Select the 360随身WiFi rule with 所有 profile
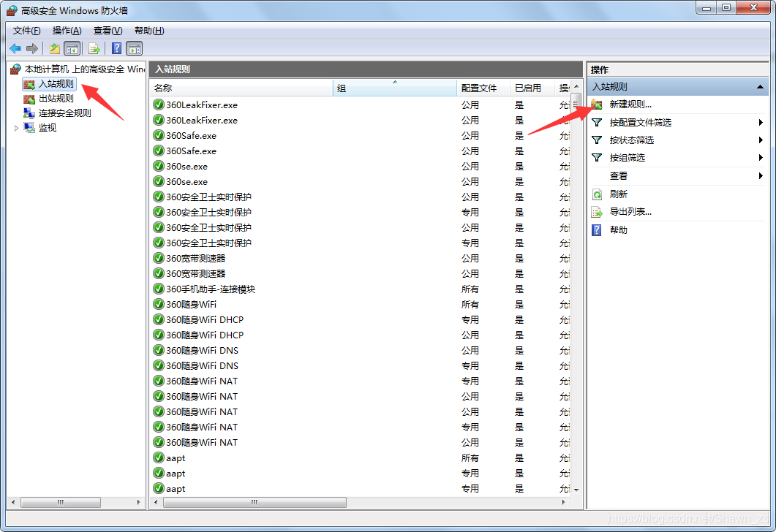 click(361, 304)
